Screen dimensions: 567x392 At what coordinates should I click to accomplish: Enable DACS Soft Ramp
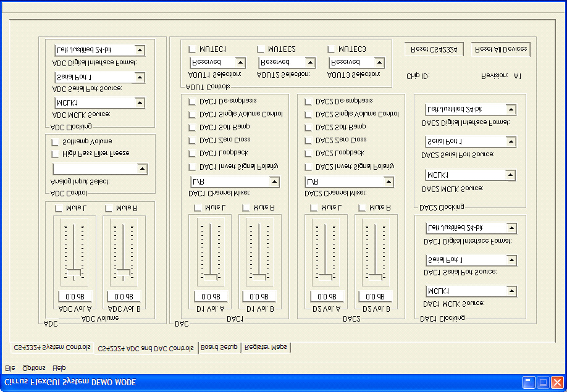pyautogui.click(x=307, y=127)
